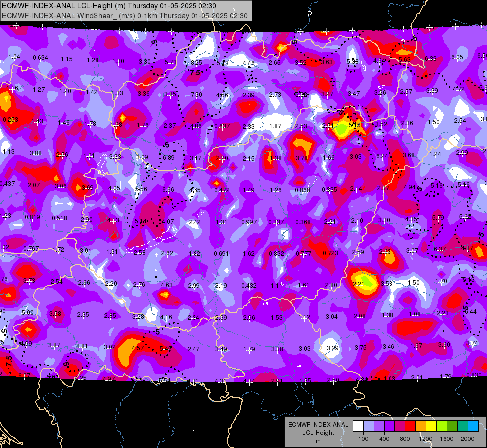
Task: Click the legend tick label 2000
Action: (x=467, y=439)
